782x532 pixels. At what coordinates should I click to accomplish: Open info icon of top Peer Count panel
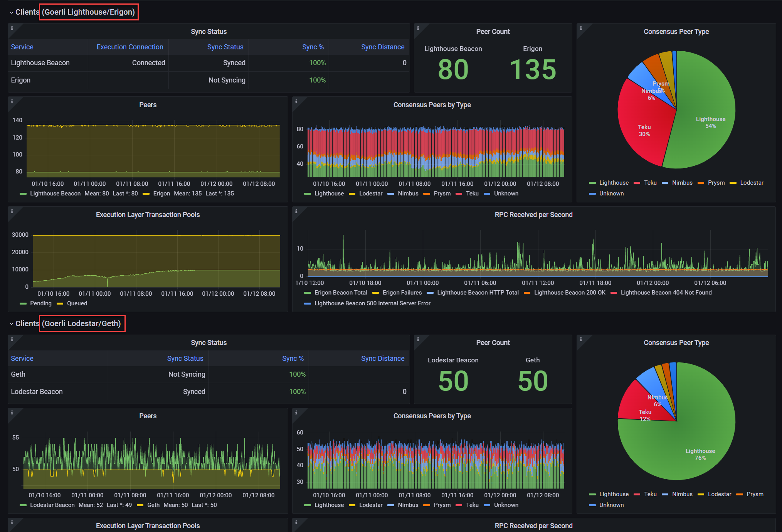click(x=418, y=28)
